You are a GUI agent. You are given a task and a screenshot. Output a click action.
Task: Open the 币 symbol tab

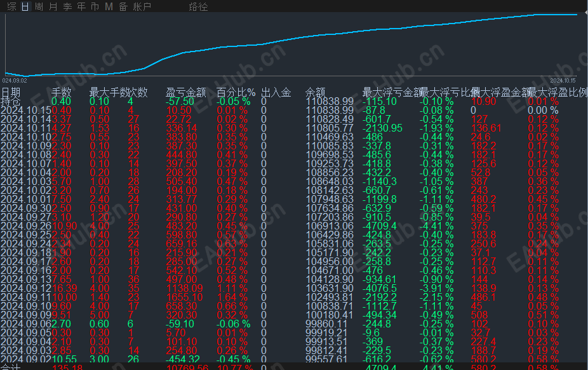tap(95, 6)
